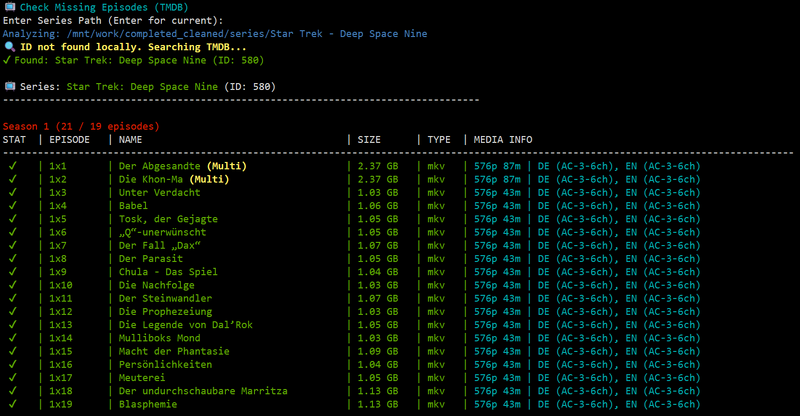This screenshot has height=416, width=800.
Task: Click the Multi tag on Die Khon-Ma
Action: [212, 179]
